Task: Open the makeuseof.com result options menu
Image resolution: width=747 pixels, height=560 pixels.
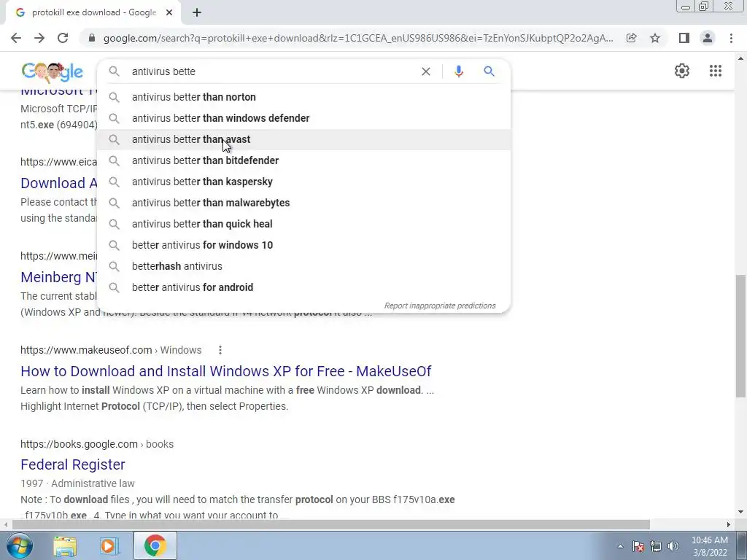Action: pyautogui.click(x=220, y=350)
